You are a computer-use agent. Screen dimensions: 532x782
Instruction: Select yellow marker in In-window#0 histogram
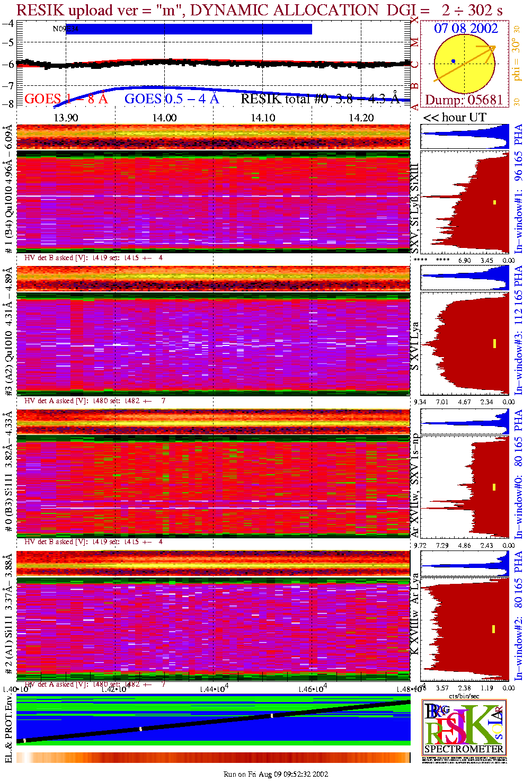[494, 487]
